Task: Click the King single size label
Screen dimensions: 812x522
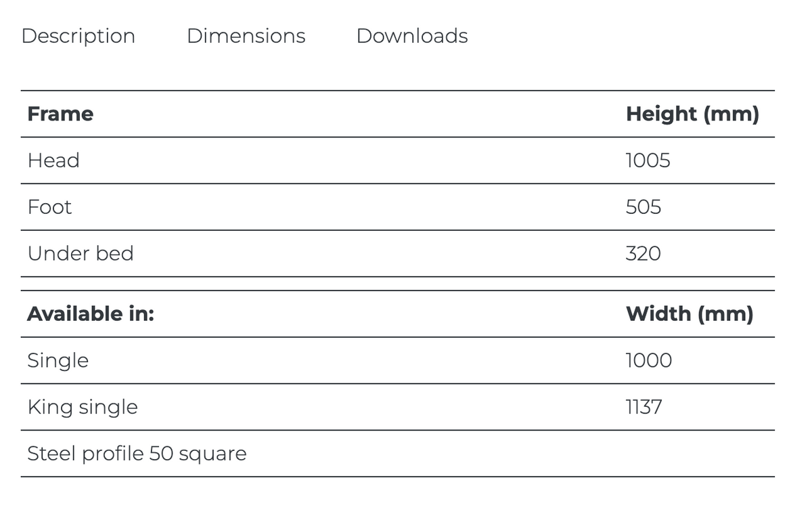Action: (x=83, y=407)
